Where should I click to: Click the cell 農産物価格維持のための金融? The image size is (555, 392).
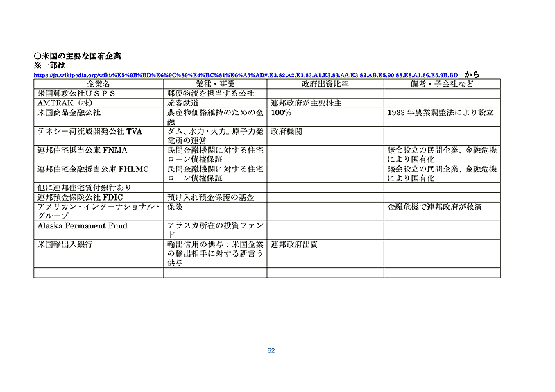215,117
